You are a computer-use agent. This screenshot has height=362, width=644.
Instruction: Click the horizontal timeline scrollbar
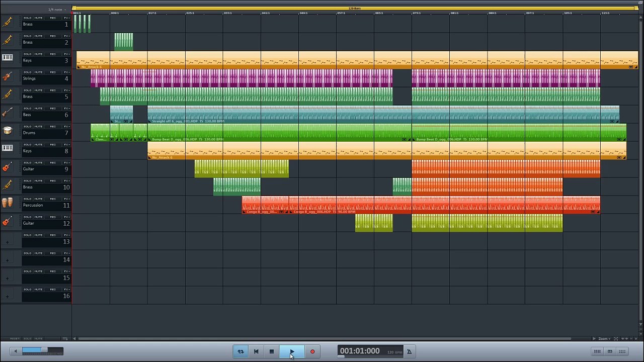click(x=325, y=339)
